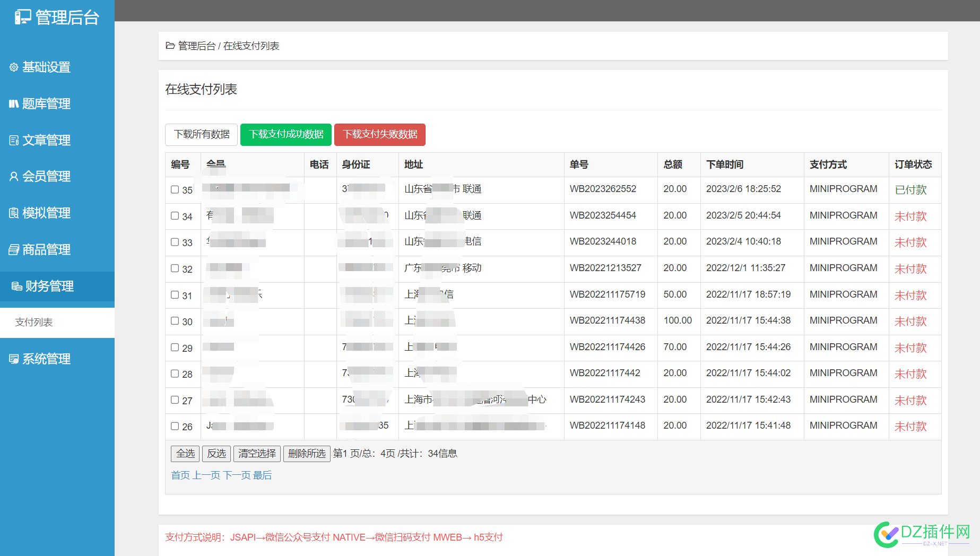
Task: Tick checkbox for row 26
Action: coord(175,426)
